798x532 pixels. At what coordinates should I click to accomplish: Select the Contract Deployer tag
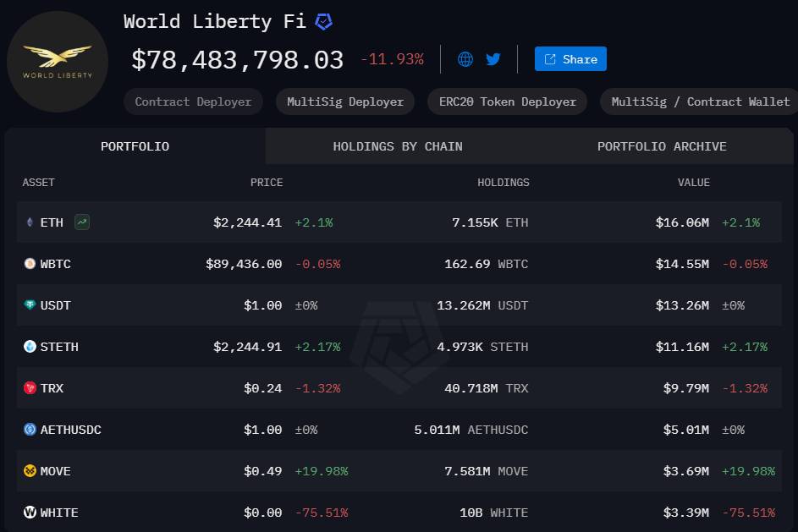(x=194, y=101)
